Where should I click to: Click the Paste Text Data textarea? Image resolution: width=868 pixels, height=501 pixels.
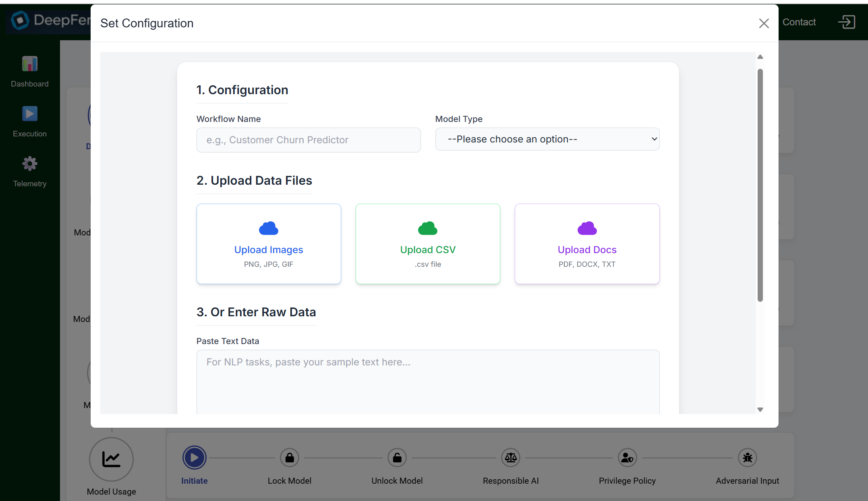pos(428,381)
